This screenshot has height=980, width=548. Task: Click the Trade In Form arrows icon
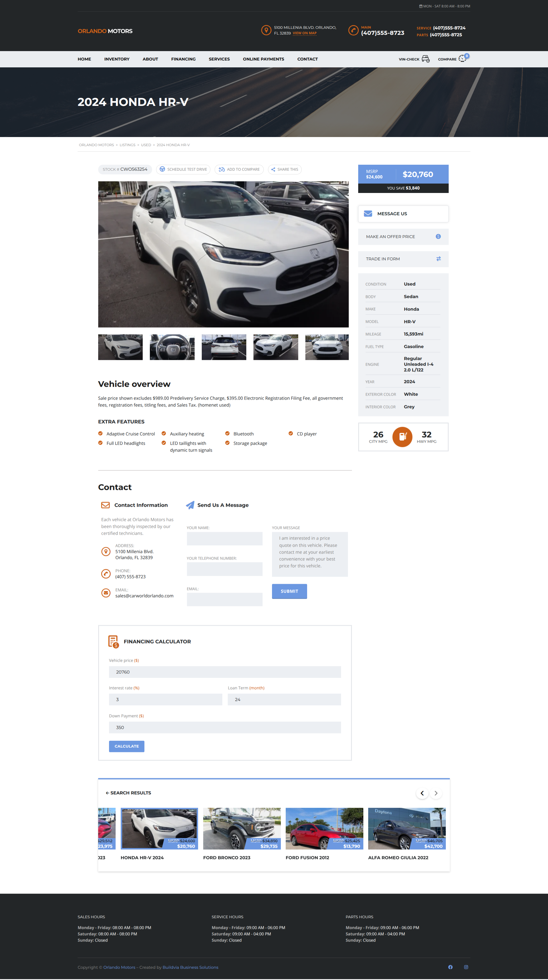(438, 259)
